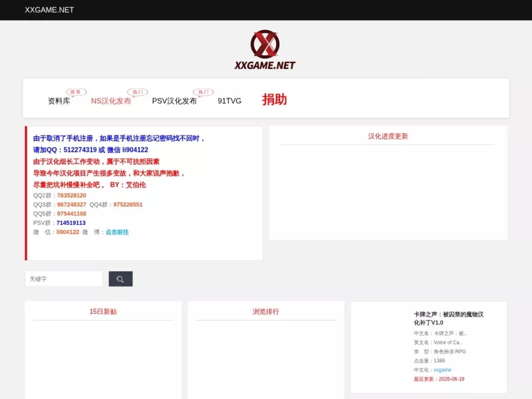Viewport: 532px width, 399px height.
Task: Follow the 点击前往 Weibo link
Action: coord(117,232)
